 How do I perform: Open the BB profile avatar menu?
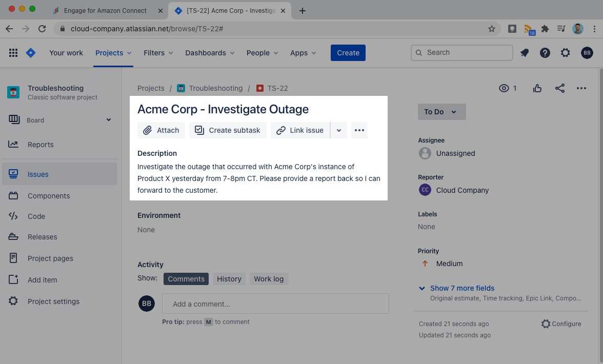coord(587,53)
